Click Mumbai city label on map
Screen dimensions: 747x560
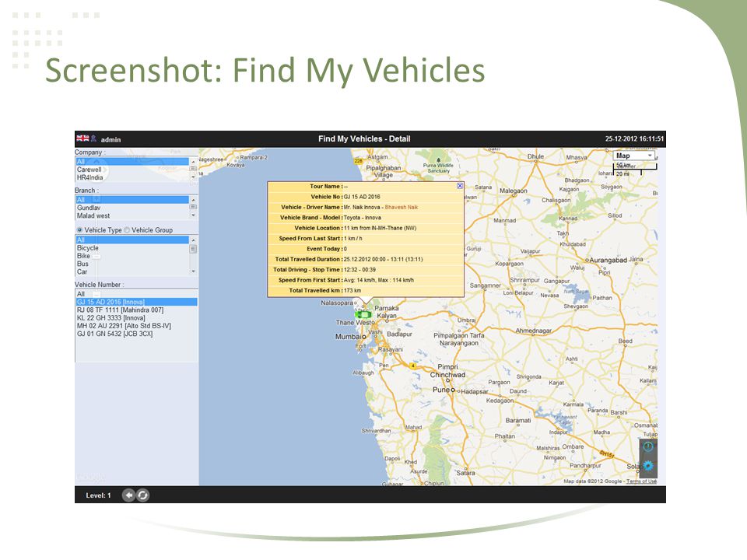pyautogui.click(x=349, y=337)
